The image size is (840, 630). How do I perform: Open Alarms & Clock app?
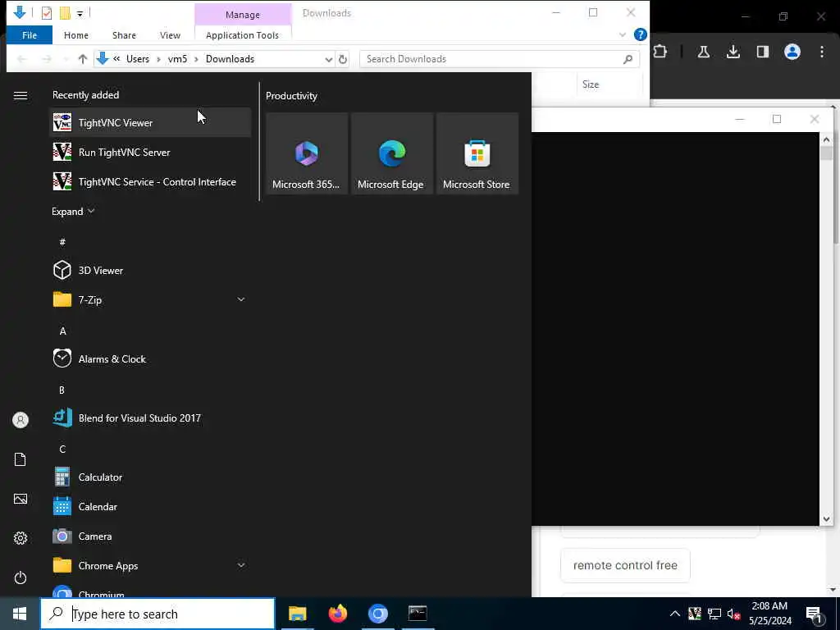click(150, 359)
